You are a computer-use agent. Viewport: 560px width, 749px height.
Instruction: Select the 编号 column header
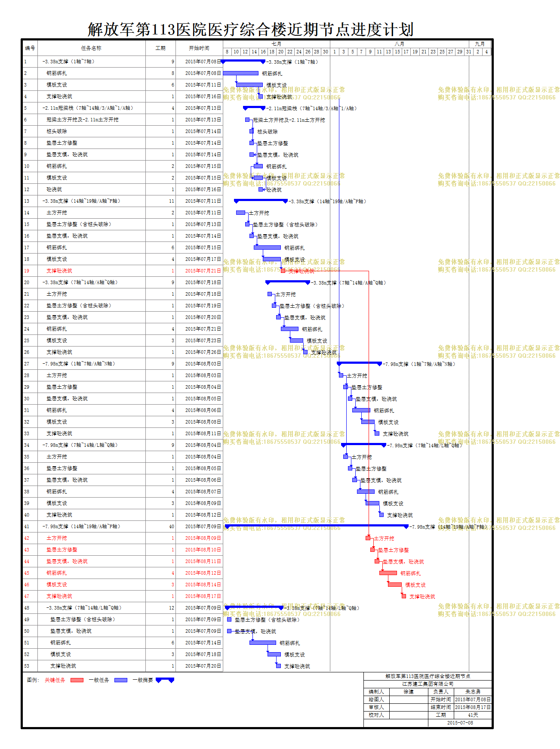30,48
